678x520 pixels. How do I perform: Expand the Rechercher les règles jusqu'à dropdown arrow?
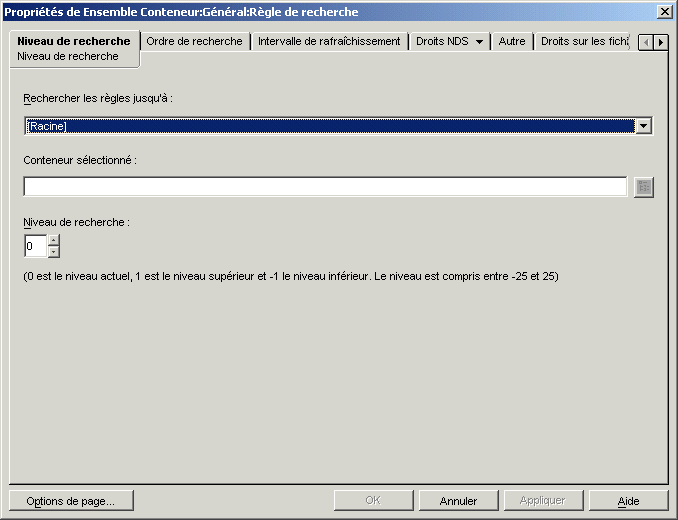(x=643, y=126)
